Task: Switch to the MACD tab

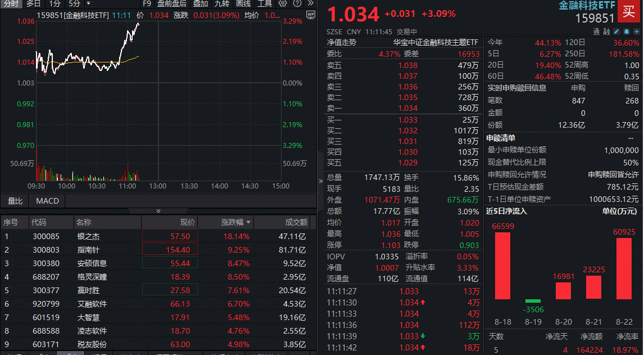Action: tap(47, 201)
